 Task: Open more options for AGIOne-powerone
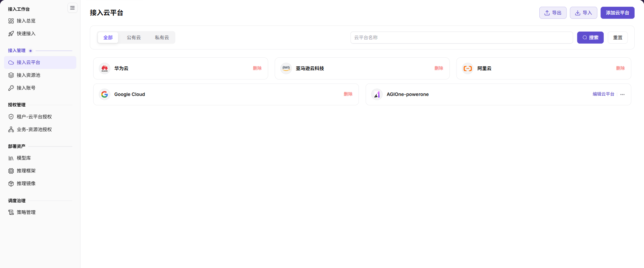(623, 94)
